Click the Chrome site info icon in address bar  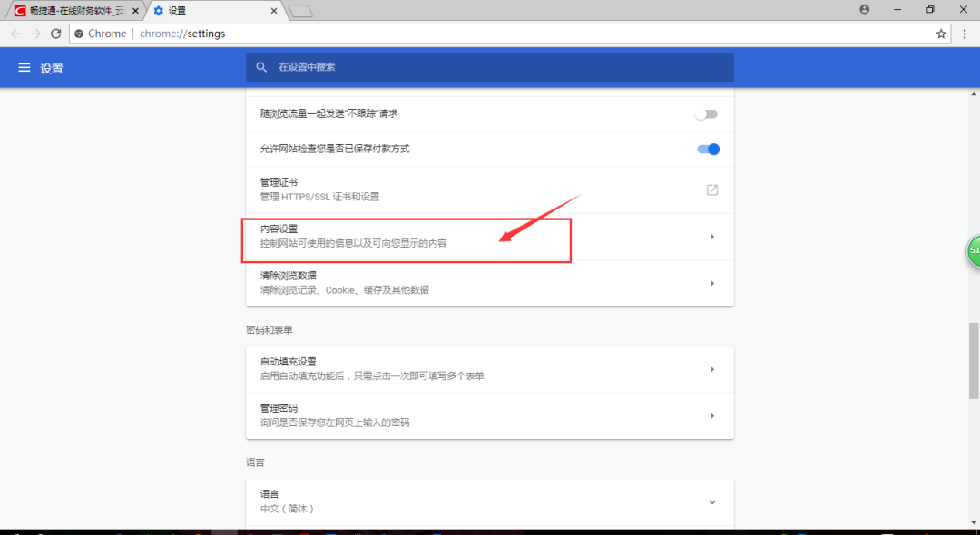[79, 34]
